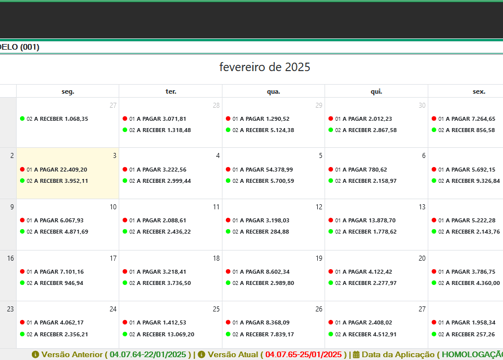Click the A RECEBER 5.124,38 entry
The image size is (503, 360).
260,130
